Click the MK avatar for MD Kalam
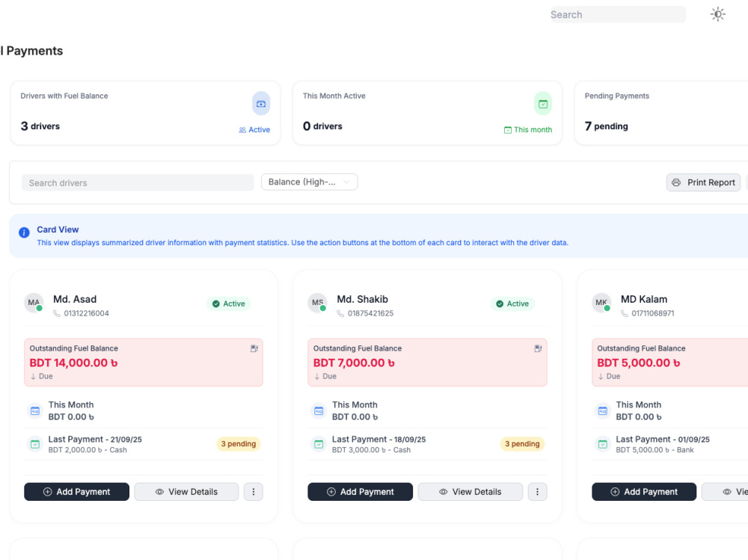Viewport: 748px width, 560px height. click(x=601, y=302)
